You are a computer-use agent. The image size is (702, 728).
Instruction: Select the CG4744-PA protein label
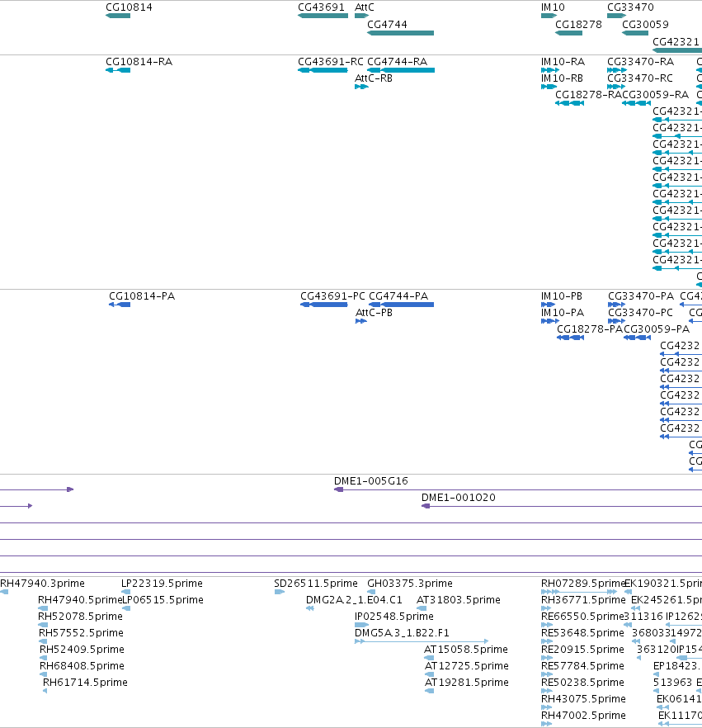398,296
